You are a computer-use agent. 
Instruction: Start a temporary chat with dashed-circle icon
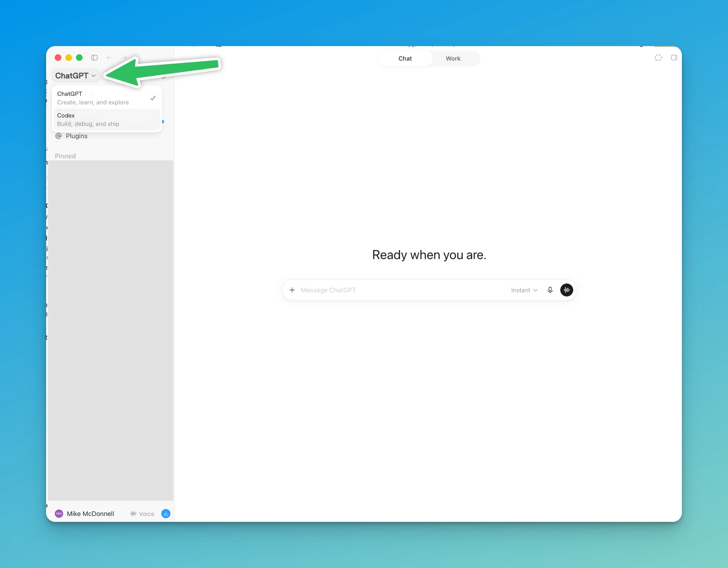coord(658,57)
